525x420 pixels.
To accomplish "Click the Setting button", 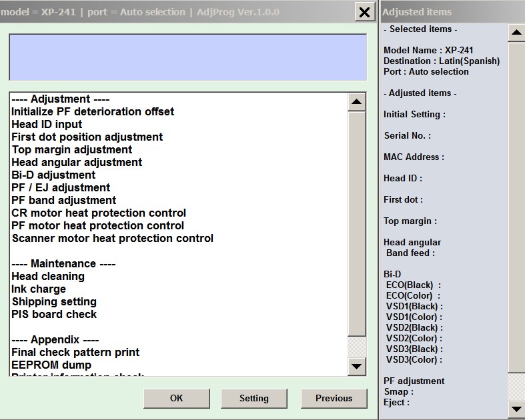I will click(253, 398).
